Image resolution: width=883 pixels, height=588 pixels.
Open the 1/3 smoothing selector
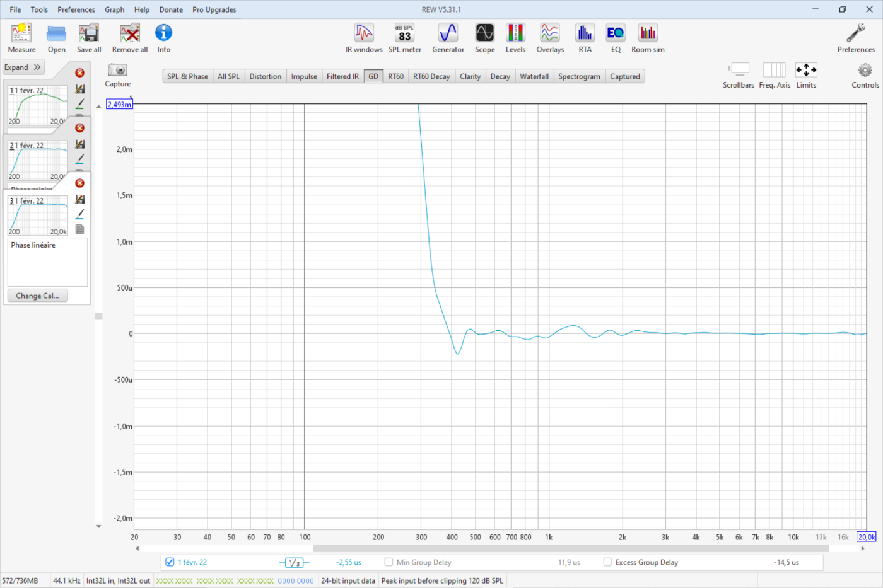[x=294, y=563]
